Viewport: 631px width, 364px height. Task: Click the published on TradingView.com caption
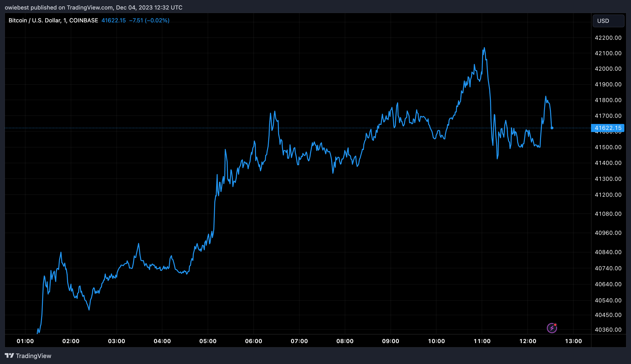(x=93, y=8)
